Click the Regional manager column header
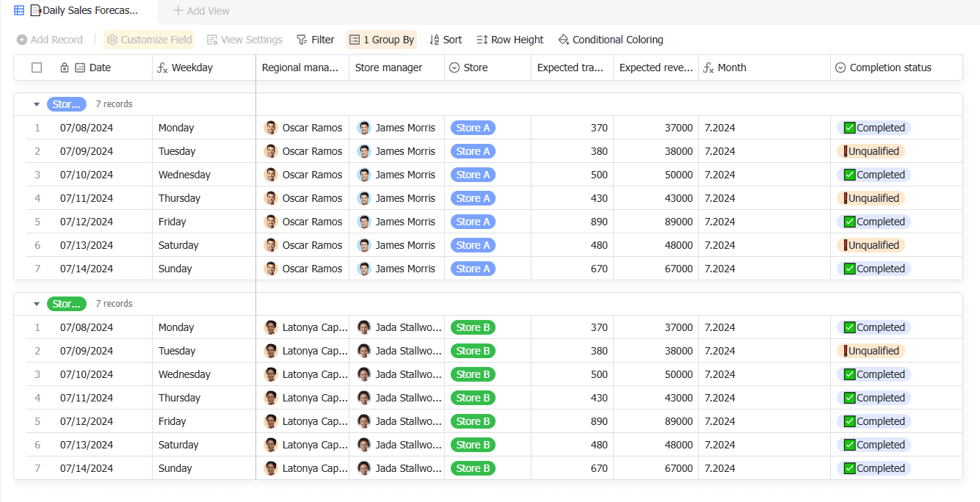The width and height of the screenshot is (980, 502). pos(302,68)
